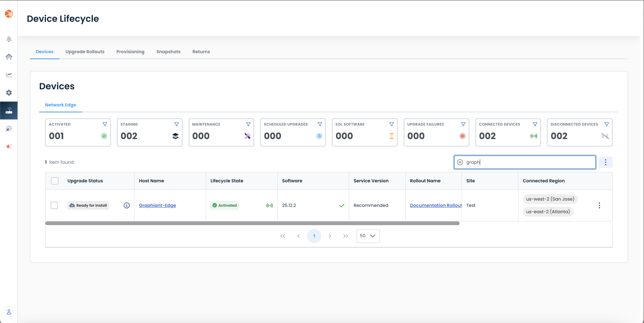The image size is (644, 323).
Task: Click the Service Version column header
Action: (371, 181)
